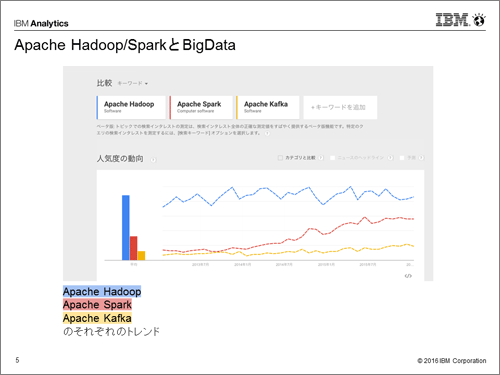Viewport: 500px width, 375px height.
Task: Click the slide page number 5
Action: 17,360
